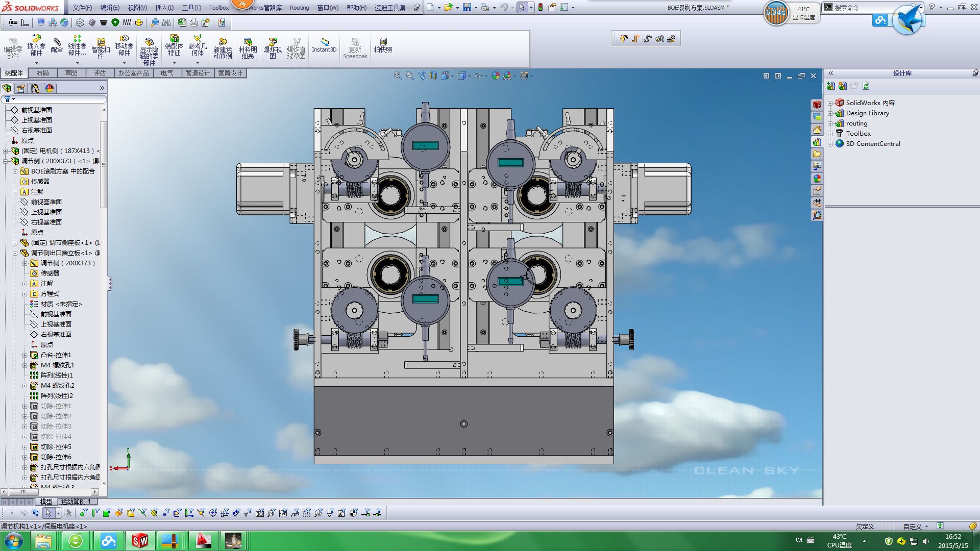Click Zoom to Fit magnifier icon
The height and width of the screenshot is (551, 980).
[398, 76]
